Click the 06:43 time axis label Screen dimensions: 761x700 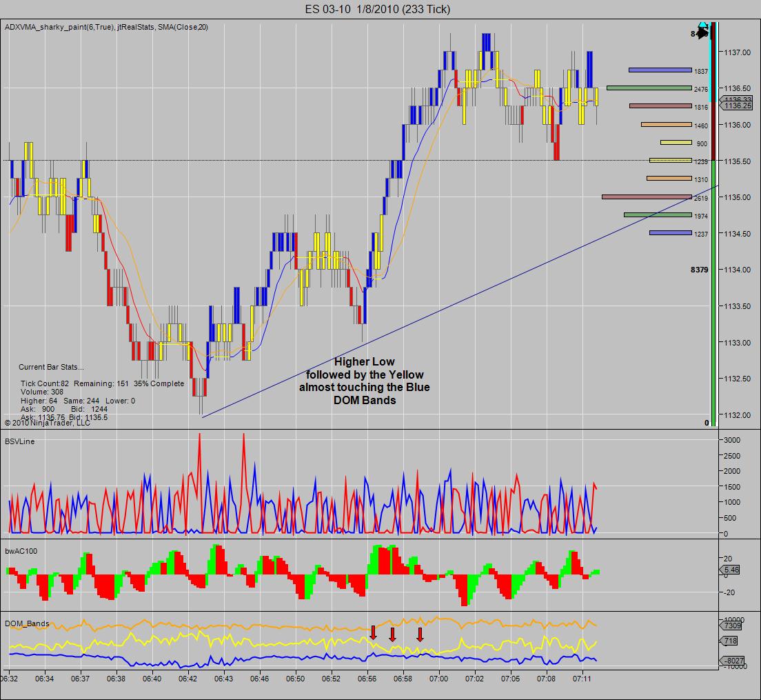(224, 679)
